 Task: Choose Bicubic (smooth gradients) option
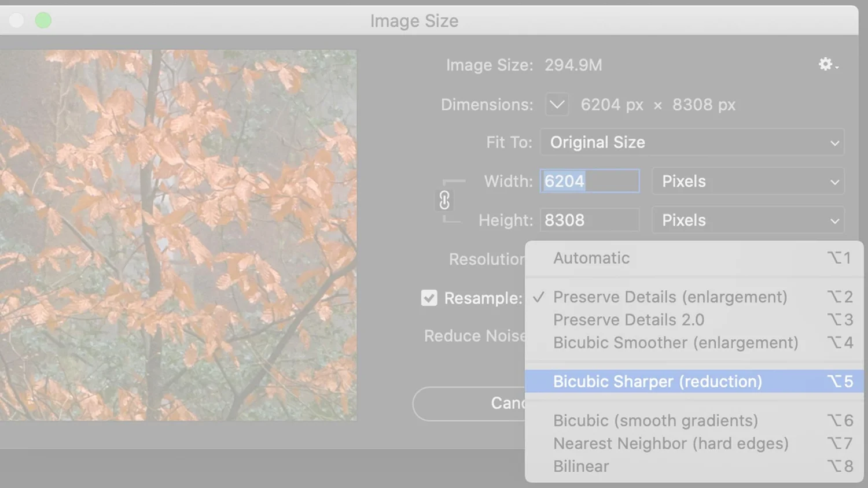pos(694,420)
